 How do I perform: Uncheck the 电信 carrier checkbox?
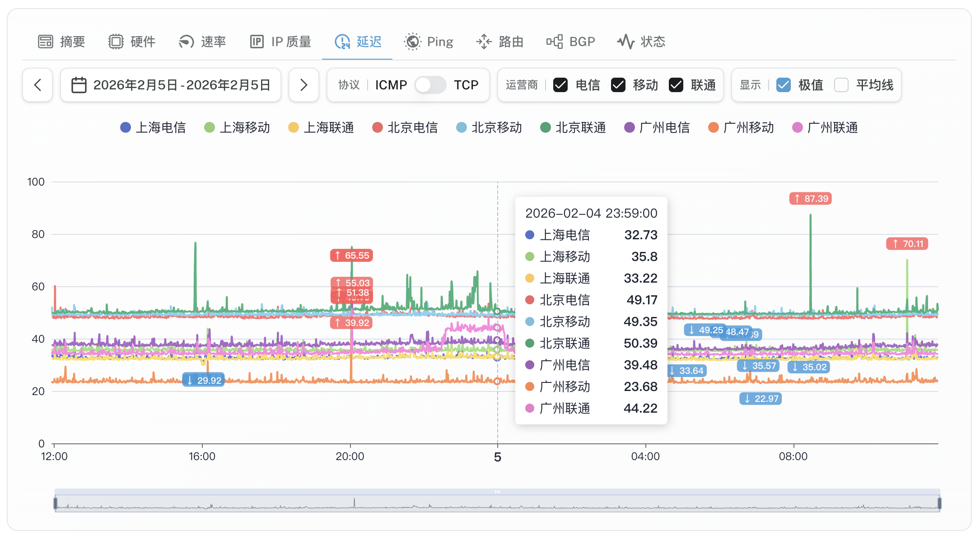point(560,85)
